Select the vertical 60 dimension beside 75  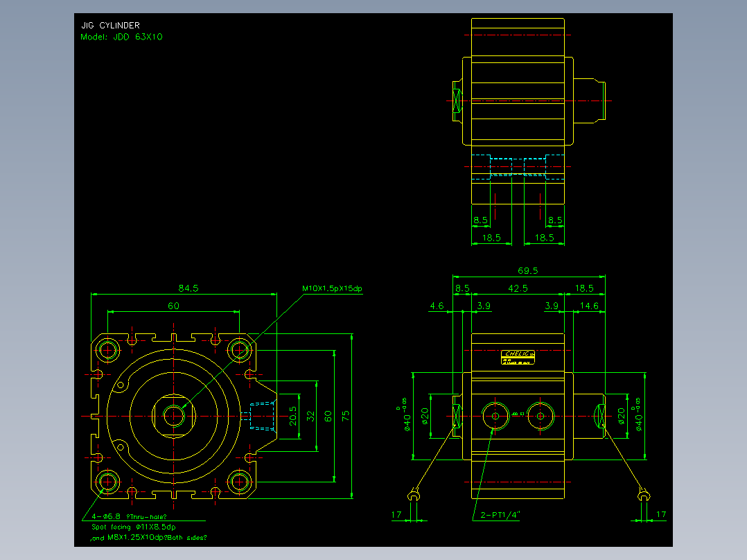point(328,416)
